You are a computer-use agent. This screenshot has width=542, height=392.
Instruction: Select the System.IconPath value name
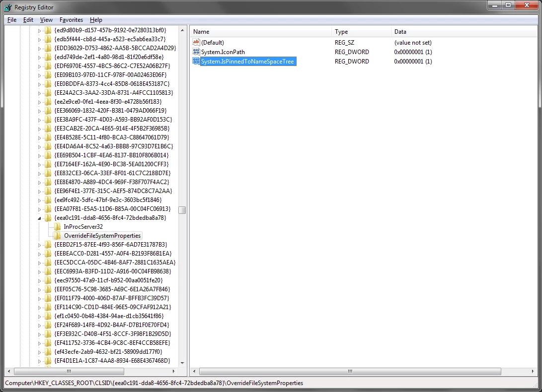(x=223, y=52)
